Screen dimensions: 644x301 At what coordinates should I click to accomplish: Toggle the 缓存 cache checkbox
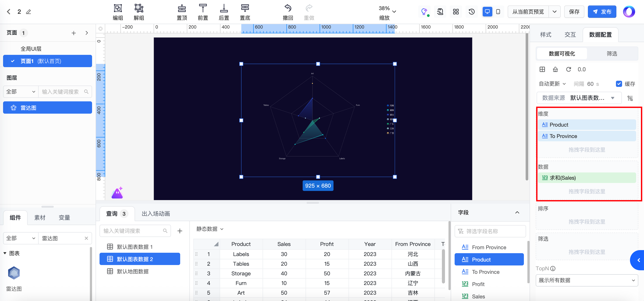coord(619,84)
